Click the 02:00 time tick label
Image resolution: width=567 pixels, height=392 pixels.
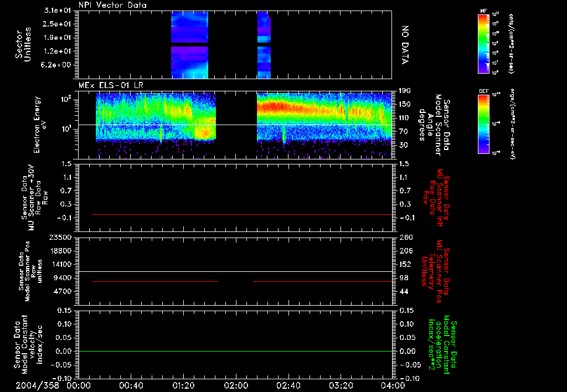tap(236, 385)
